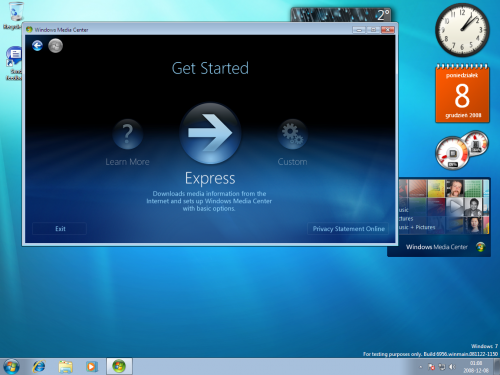Open Privacy Statement Online

point(348,229)
